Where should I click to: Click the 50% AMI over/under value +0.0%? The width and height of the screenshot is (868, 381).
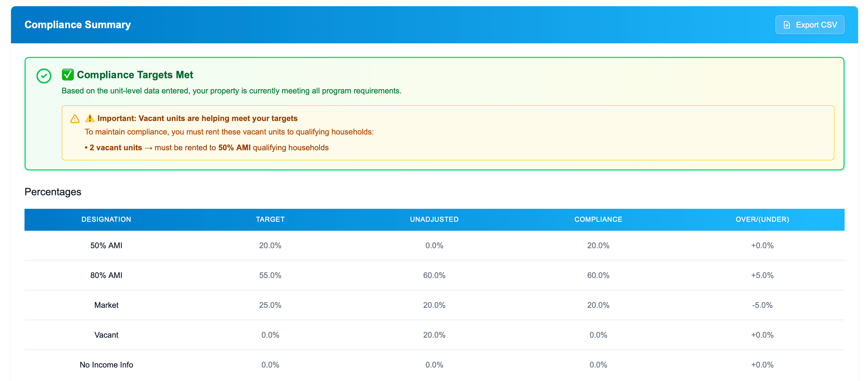point(762,246)
